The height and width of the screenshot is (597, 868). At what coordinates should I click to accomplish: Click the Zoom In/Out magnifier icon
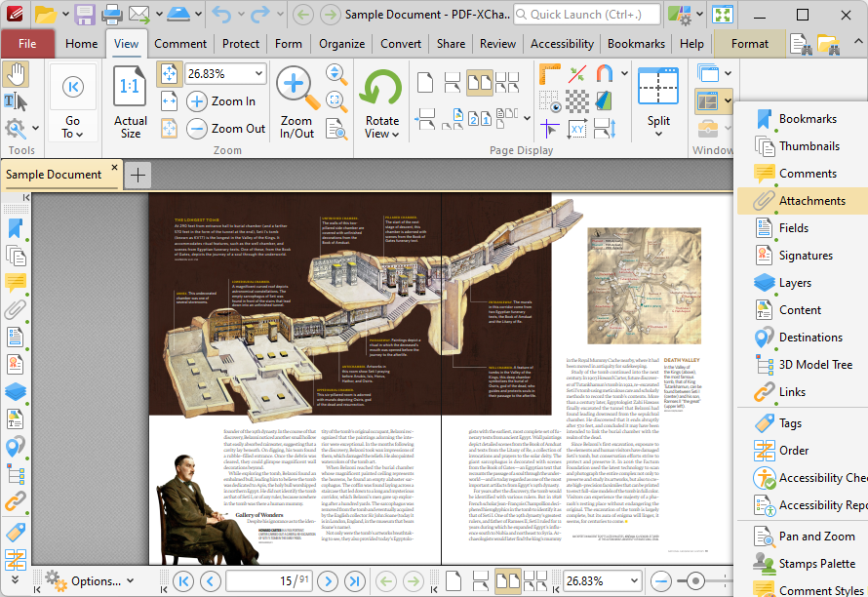pos(296,87)
